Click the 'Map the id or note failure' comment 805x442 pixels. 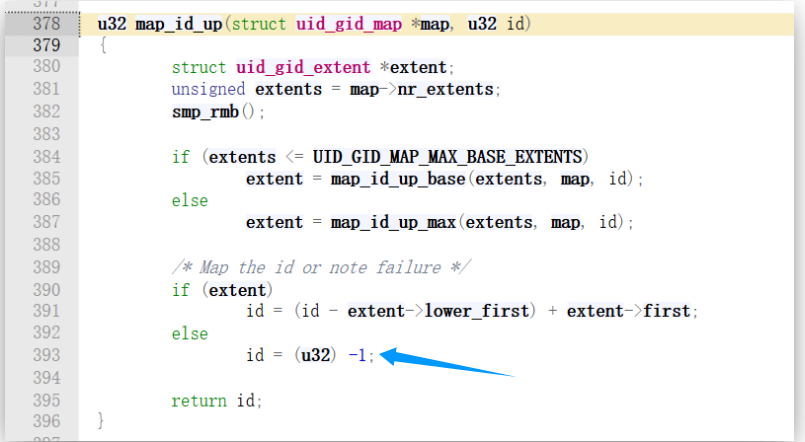point(321,267)
